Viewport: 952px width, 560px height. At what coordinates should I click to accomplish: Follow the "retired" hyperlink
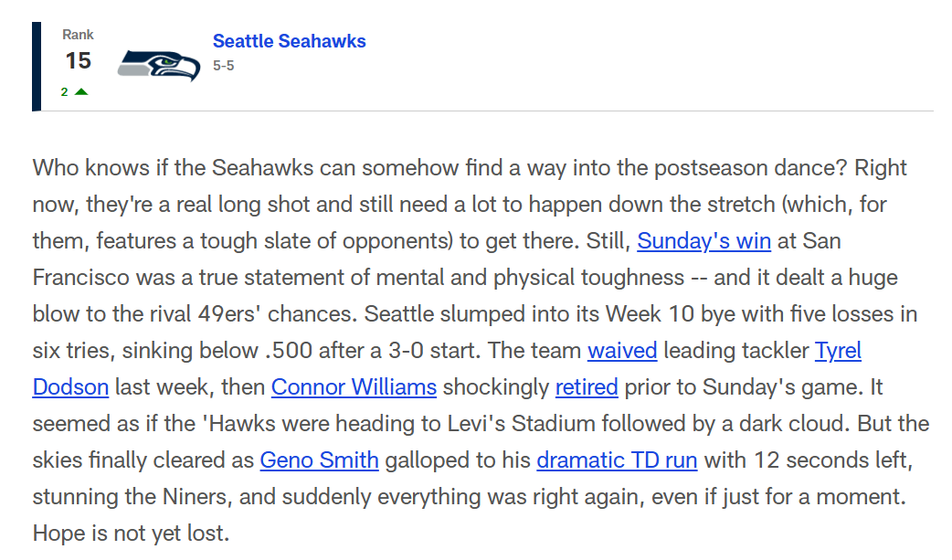pos(587,386)
